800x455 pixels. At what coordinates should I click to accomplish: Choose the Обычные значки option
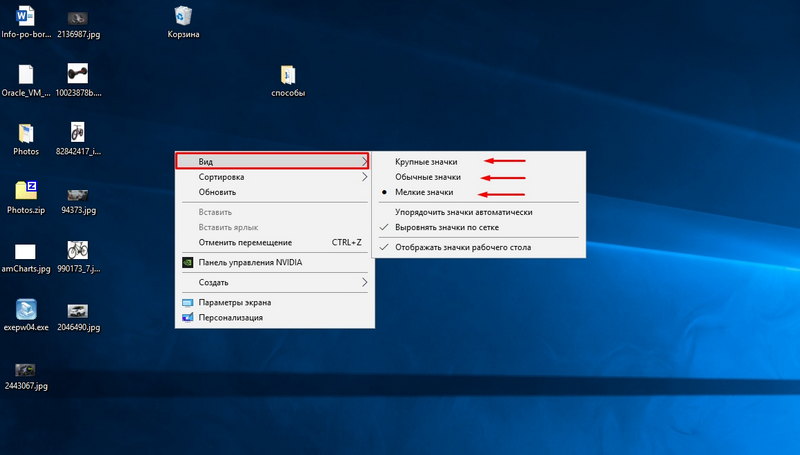click(x=428, y=176)
